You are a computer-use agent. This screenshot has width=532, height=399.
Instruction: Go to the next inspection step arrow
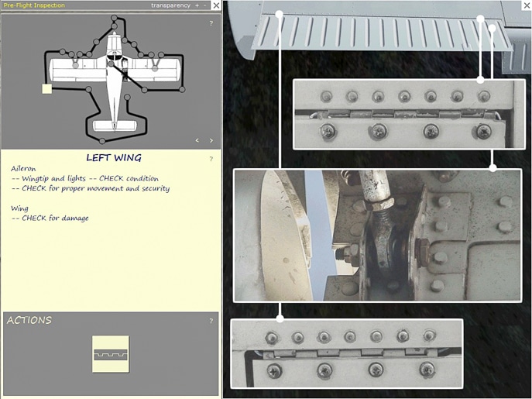tap(211, 140)
